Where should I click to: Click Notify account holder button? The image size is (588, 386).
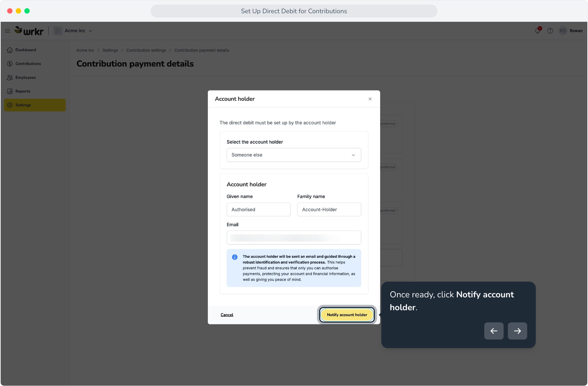347,315
